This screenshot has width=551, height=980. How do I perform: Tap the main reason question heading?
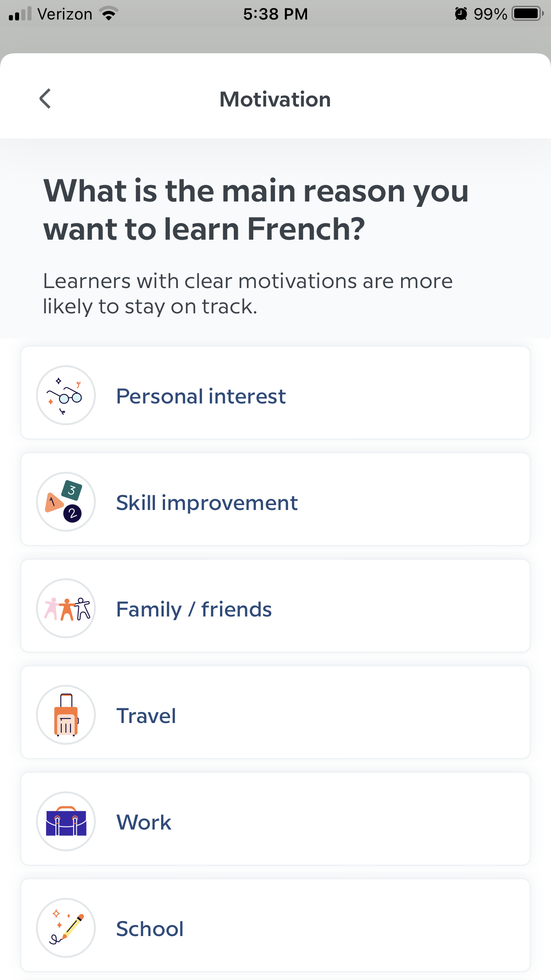(x=256, y=209)
